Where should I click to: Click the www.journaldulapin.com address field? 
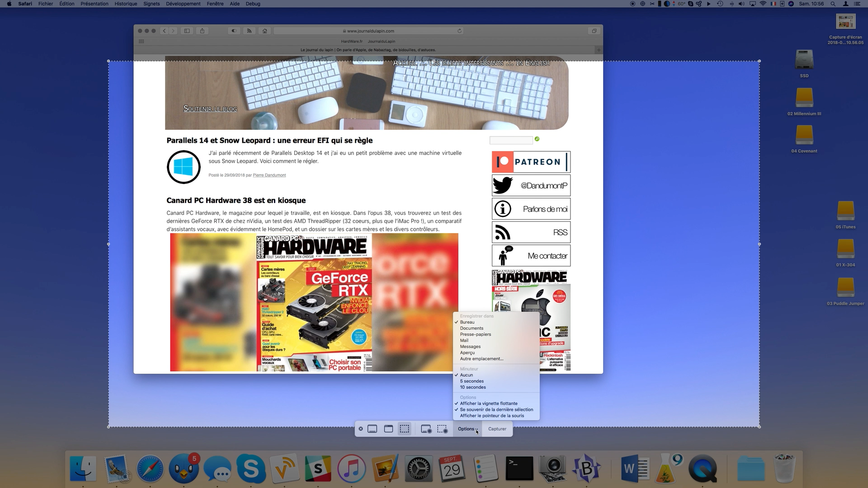coord(368,31)
